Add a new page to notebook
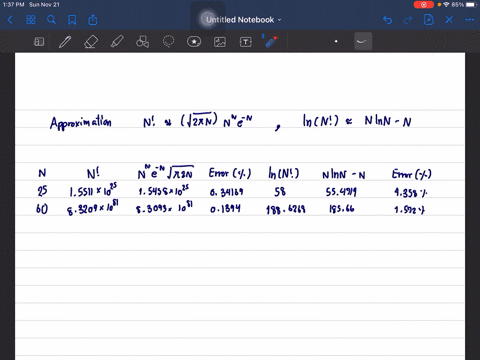Screen dimensions: 480x360 (x=428, y=20)
